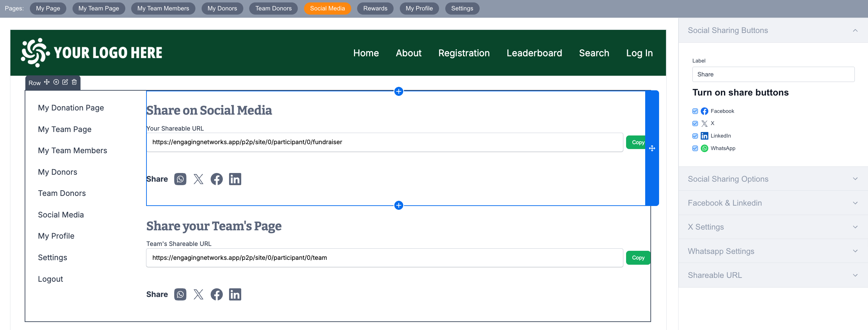Click the Label field containing Share
Screen dimensions: 868x330
point(773,74)
